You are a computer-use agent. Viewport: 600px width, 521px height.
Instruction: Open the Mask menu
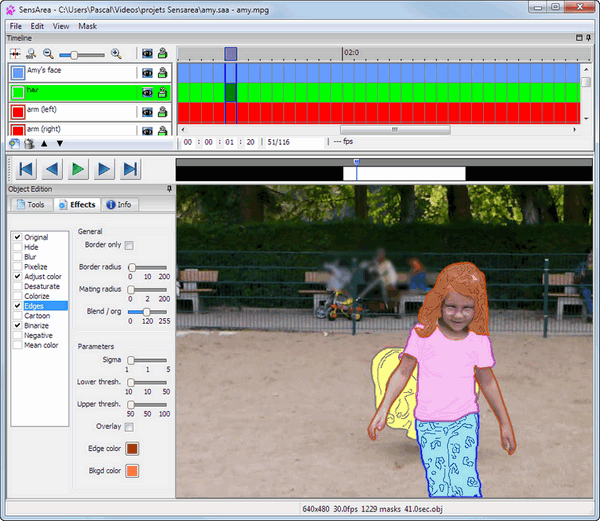tap(88, 25)
